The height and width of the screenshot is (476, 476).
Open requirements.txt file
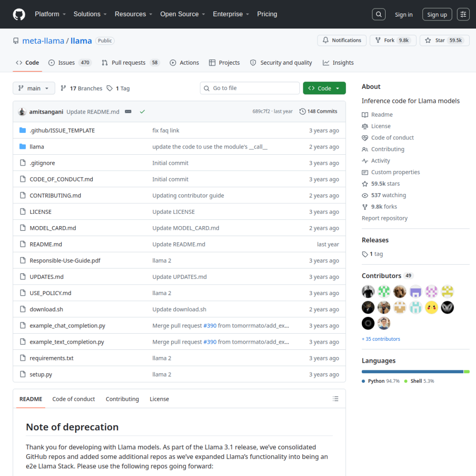tap(51, 358)
